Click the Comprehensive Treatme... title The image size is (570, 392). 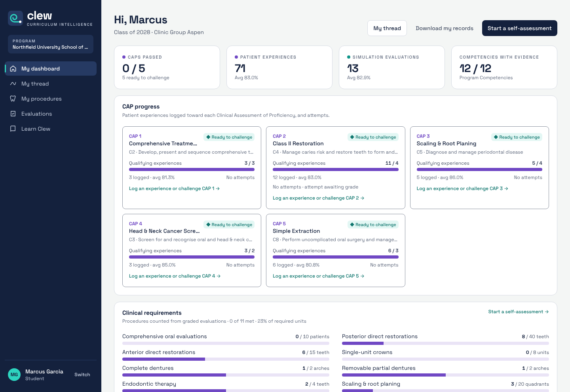tap(163, 143)
